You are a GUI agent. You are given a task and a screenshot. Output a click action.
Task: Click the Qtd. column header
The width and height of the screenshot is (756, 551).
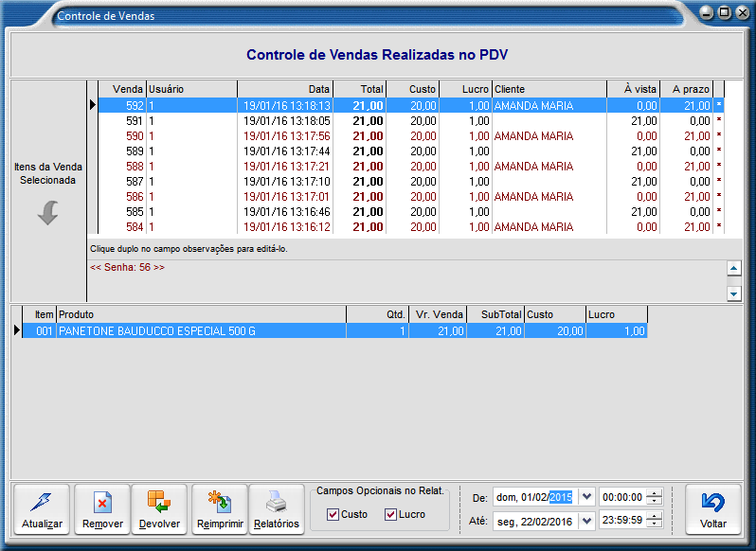pos(377,314)
